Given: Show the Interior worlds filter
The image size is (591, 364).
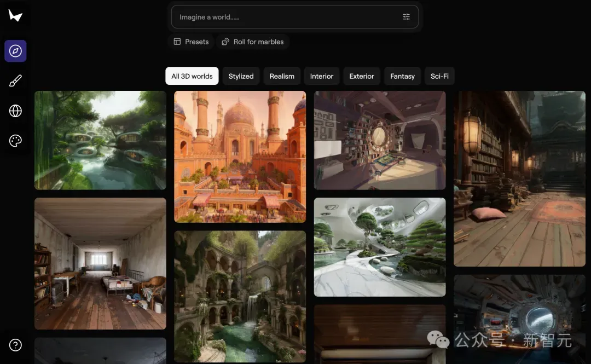Looking at the screenshot, I should point(322,76).
